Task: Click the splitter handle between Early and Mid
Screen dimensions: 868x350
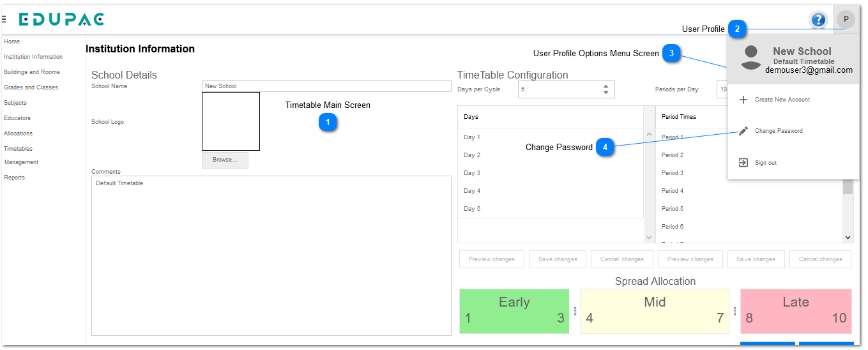Action: 575,311
